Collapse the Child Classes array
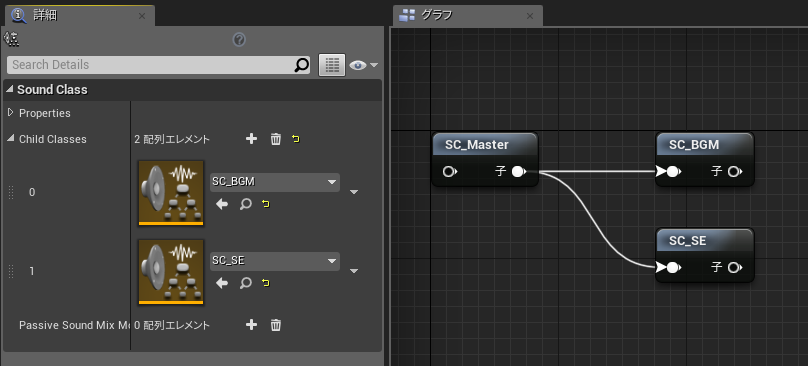808x366 pixels. [x=11, y=139]
